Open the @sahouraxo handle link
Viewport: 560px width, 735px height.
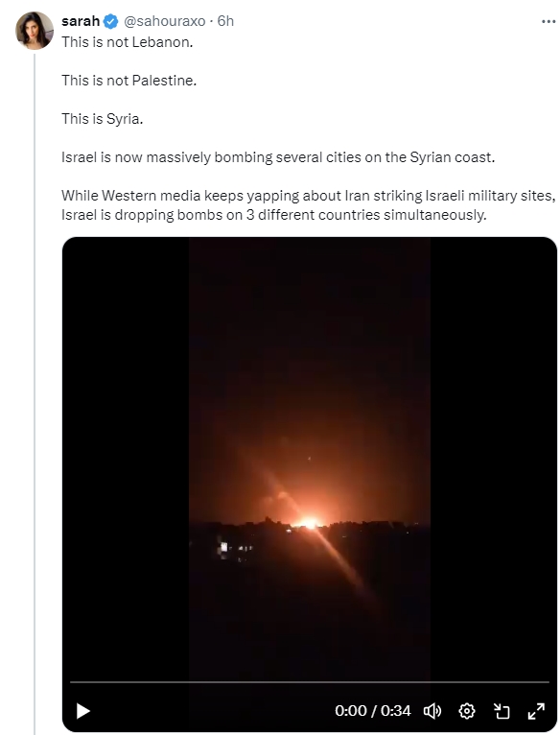point(165,21)
